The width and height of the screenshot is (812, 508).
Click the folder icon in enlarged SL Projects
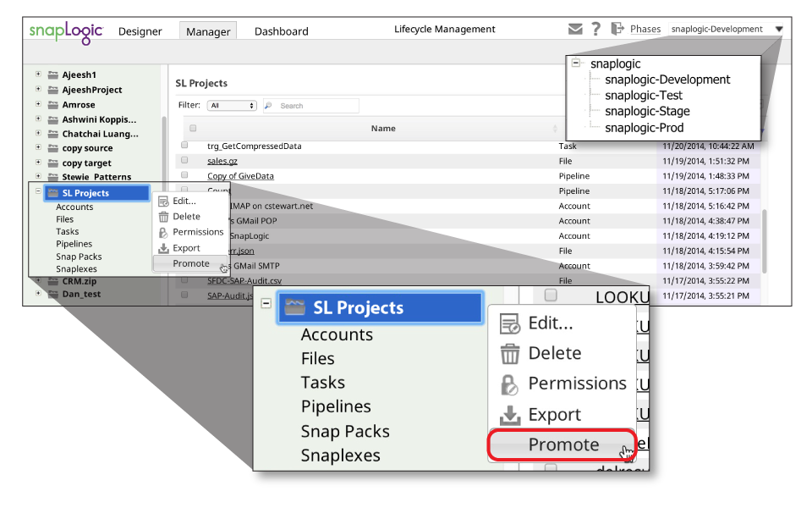coord(295,307)
